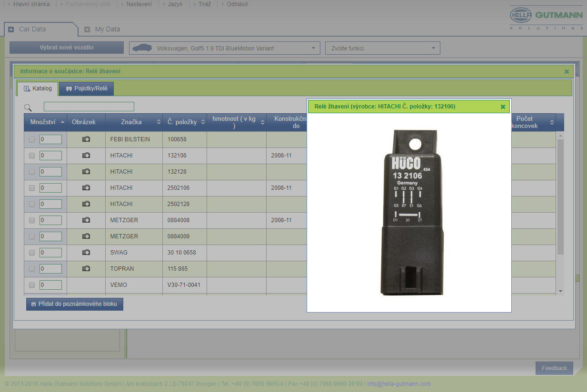Tick checkbox for HITACHI 2502106
Screen dimensions: 587x392
(x=32, y=188)
